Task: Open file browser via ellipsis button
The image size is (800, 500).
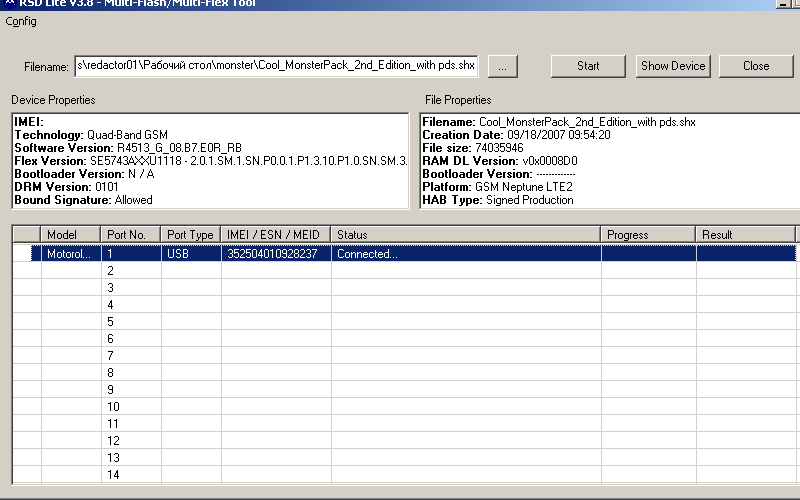Action: [x=503, y=67]
